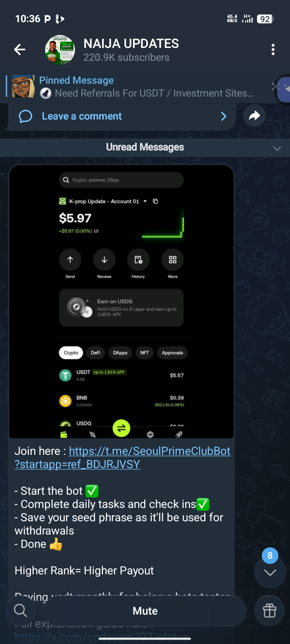Tap the battery indicator in status bar
290x644 pixels.
tap(265, 19)
